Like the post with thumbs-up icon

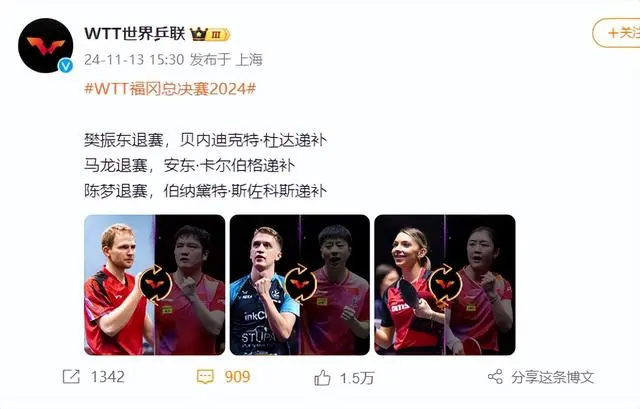click(322, 378)
